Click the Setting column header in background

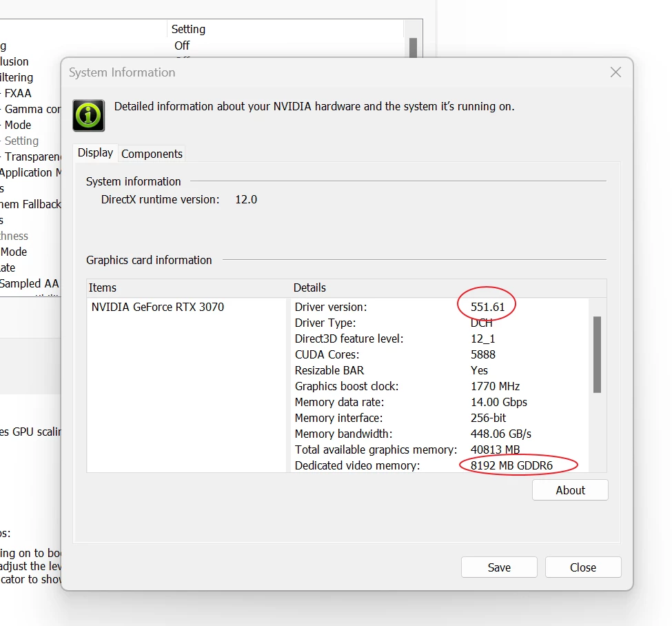tap(188, 29)
